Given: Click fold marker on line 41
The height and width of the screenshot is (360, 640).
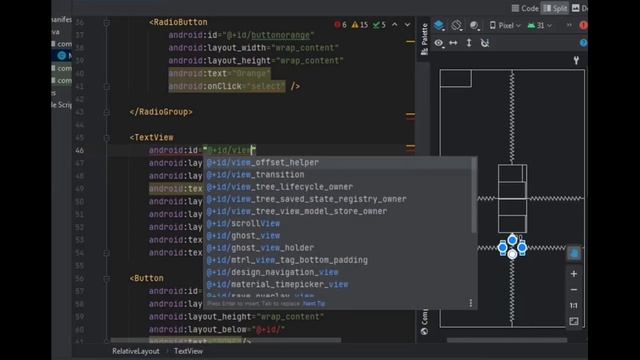Looking at the screenshot, I should [107, 87].
